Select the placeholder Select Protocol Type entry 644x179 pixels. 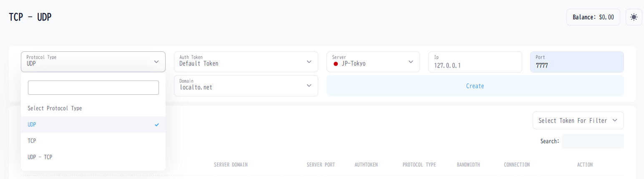55,108
